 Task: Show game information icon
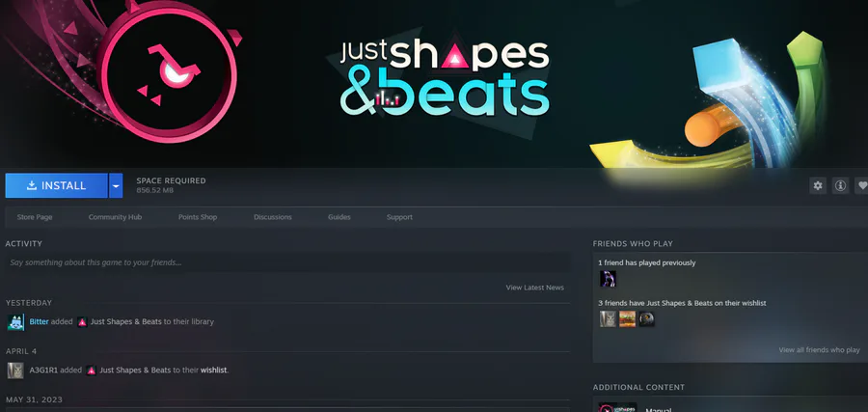(840, 185)
